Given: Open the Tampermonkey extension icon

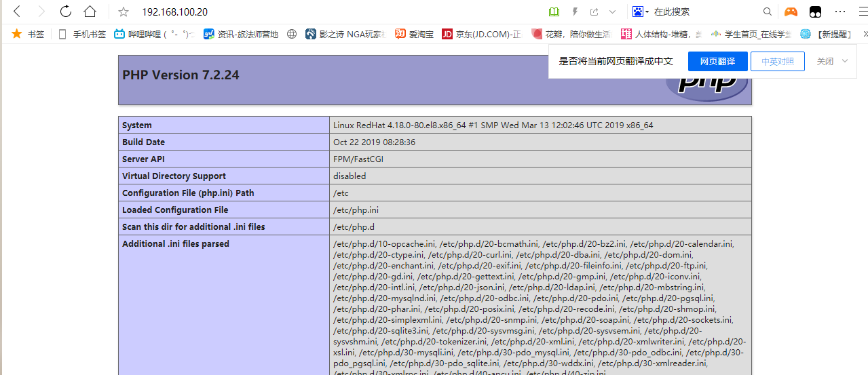Looking at the screenshot, I should click(816, 12).
